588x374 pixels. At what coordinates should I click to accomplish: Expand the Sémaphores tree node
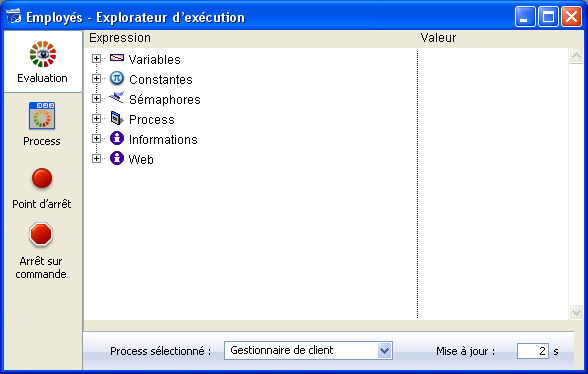(x=96, y=98)
